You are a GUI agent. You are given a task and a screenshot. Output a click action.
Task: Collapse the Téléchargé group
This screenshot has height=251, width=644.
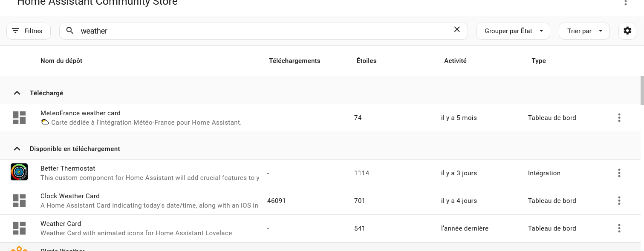pos(17,93)
